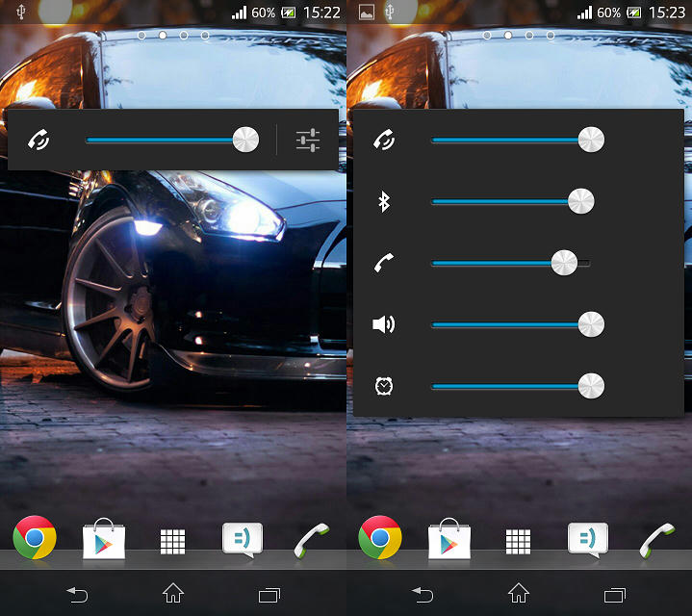This screenshot has height=616, width=692.
Task: Tap alarm clock volume icon
Action: [x=383, y=386]
